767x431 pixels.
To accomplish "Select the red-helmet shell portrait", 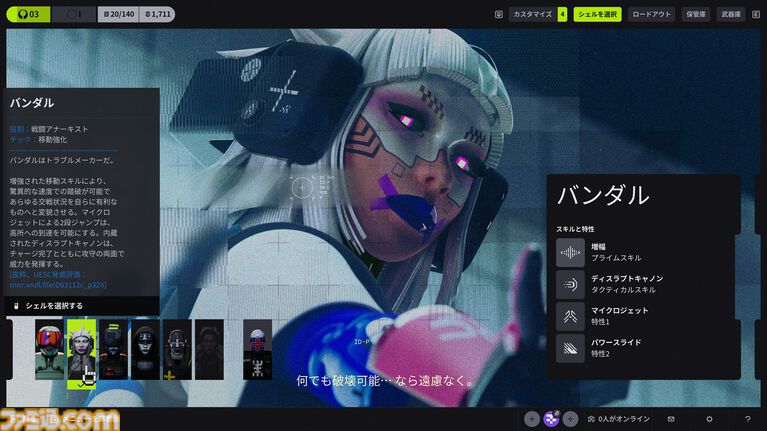I will coord(48,349).
